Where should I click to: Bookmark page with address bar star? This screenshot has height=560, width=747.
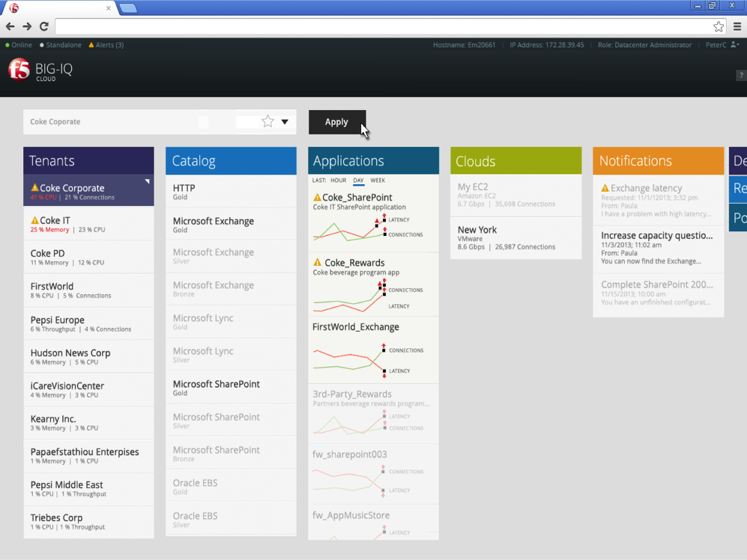tap(718, 26)
